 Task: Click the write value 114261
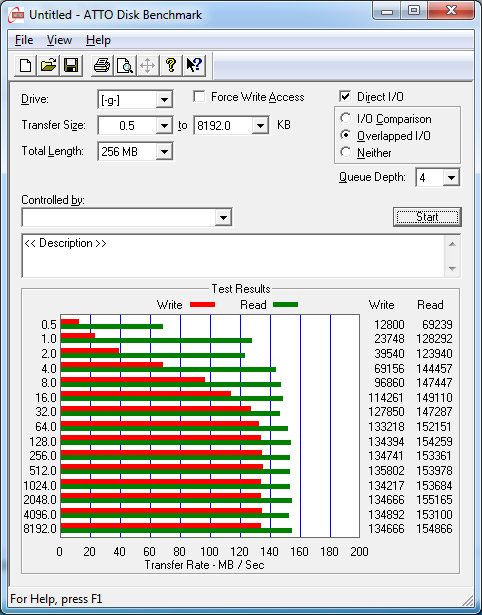coord(386,398)
